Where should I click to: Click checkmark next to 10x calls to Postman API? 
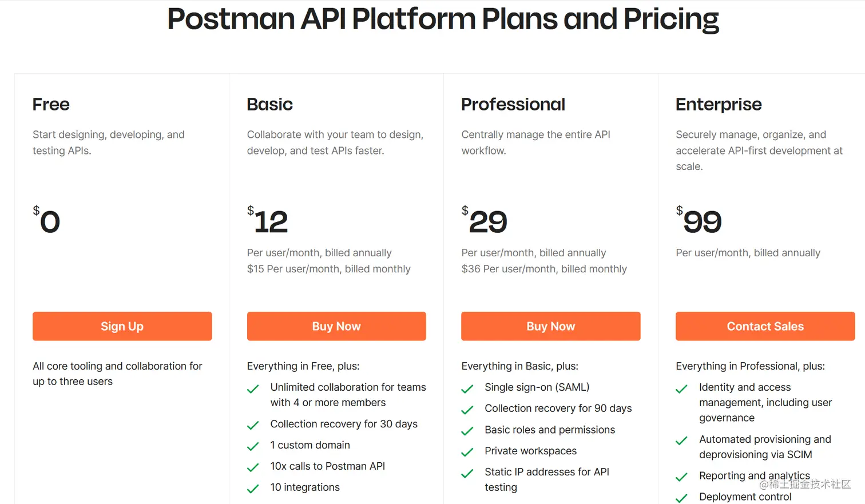[253, 468]
